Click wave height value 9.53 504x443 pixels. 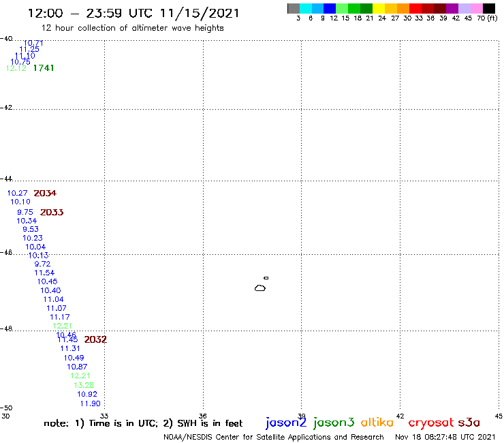[31, 229]
